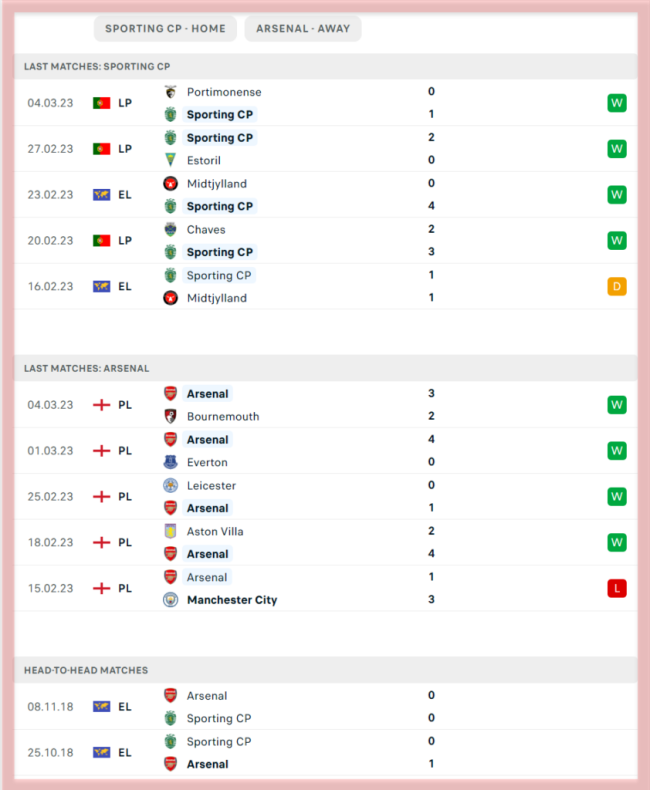Click the Europa League icon on 23.02.23
The image size is (650, 790).
pos(101,195)
